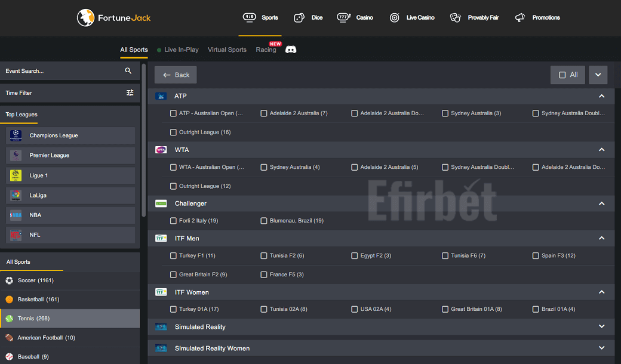The width and height of the screenshot is (621, 364).
Task: Click the search magnifier icon
Action: pyautogui.click(x=128, y=71)
